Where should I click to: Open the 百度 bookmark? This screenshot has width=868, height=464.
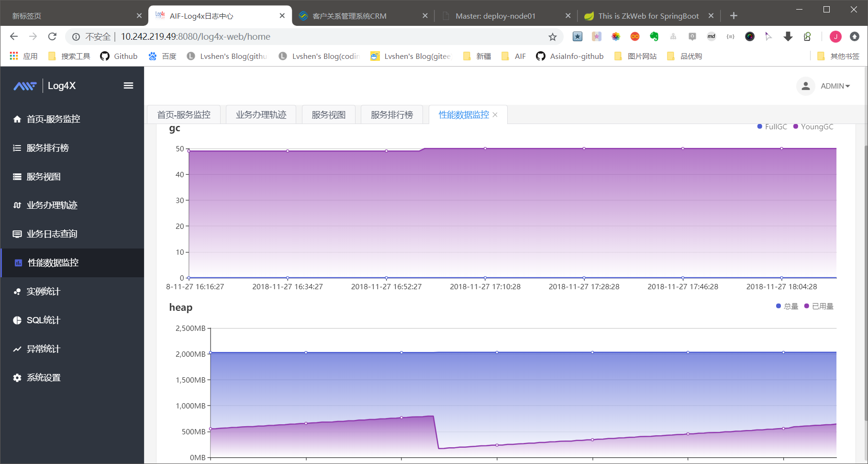tap(162, 56)
